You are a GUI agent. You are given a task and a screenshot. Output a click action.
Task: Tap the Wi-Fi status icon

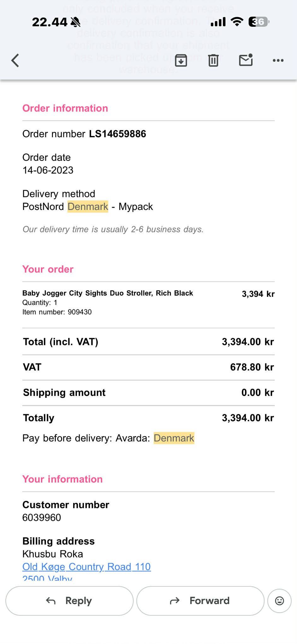(x=237, y=22)
